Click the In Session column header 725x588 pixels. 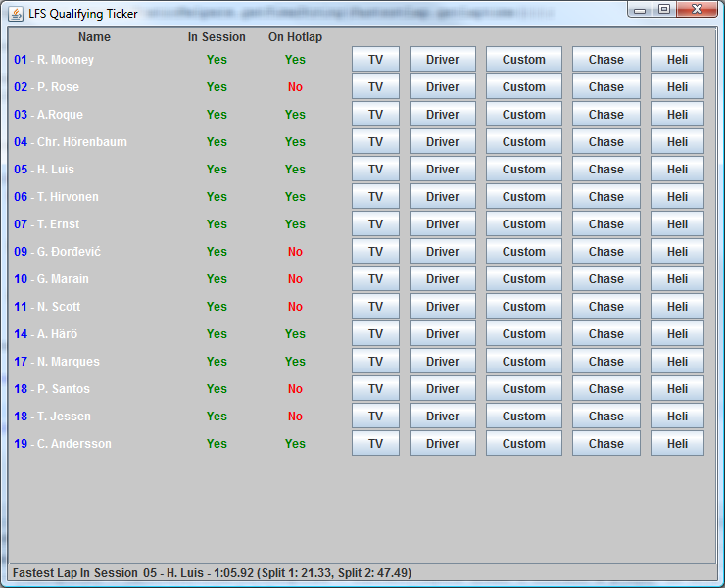[217, 37]
